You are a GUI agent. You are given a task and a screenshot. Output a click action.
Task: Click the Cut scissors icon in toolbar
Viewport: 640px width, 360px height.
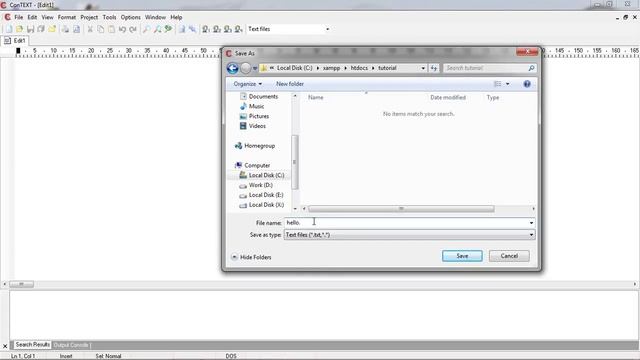[90, 29]
